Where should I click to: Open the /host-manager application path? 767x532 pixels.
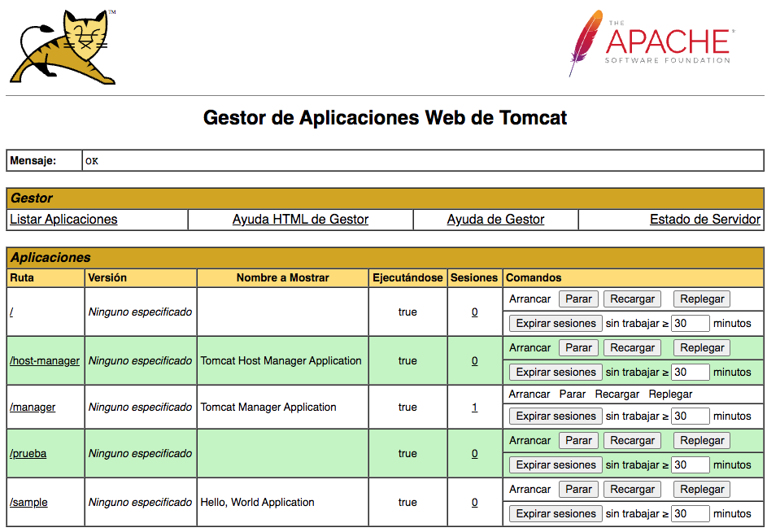point(45,360)
